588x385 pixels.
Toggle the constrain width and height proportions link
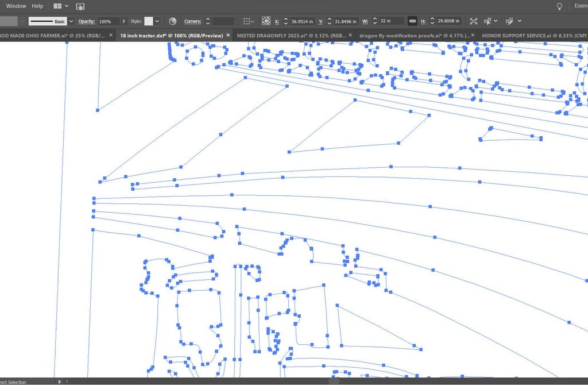(x=412, y=21)
